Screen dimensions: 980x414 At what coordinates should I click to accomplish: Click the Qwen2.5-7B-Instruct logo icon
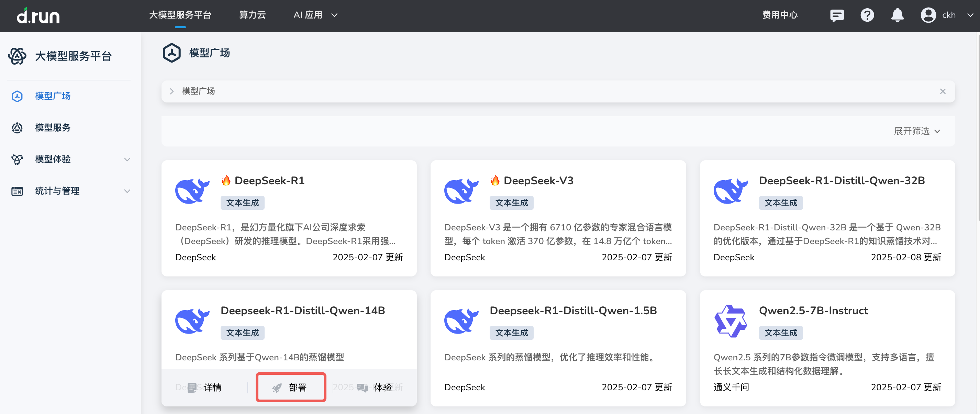731,321
